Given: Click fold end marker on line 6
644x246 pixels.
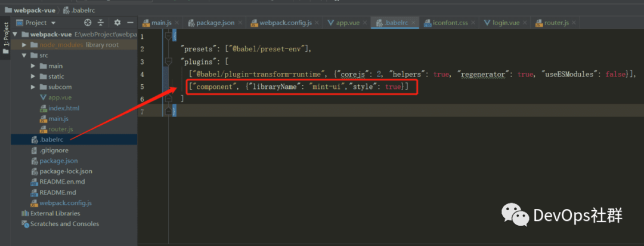Looking at the screenshot, I should [x=168, y=99].
